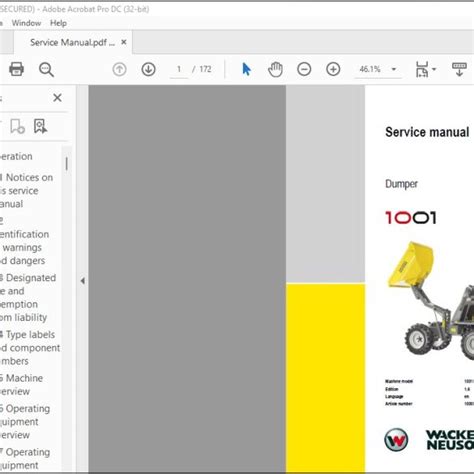Image resolution: width=474 pixels, height=474 pixels.
Task: Open the Designated use bookmark
Action: [x=28, y=297]
